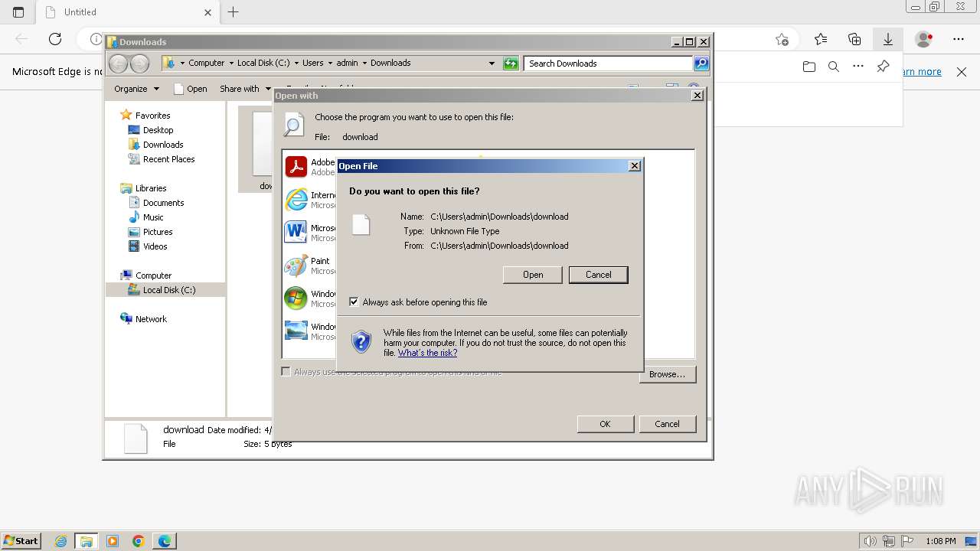The width and height of the screenshot is (980, 551).
Task: Click the Browse... button
Action: [667, 374]
